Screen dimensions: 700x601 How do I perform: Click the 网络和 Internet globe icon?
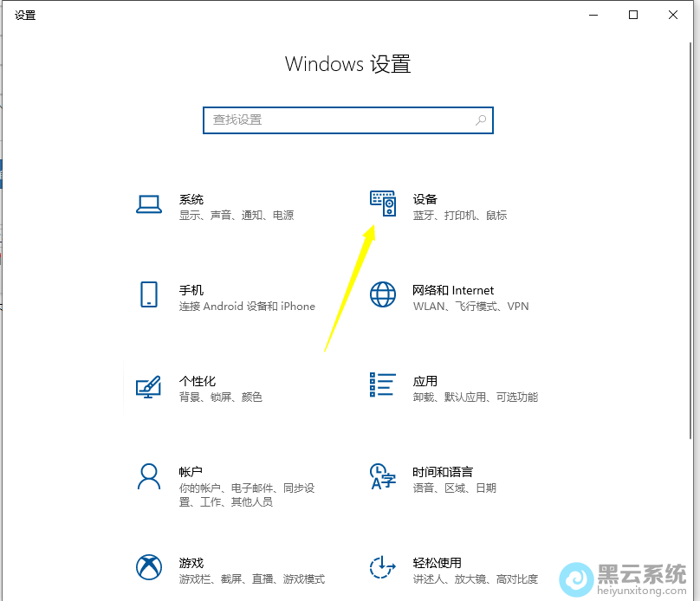coord(382,294)
